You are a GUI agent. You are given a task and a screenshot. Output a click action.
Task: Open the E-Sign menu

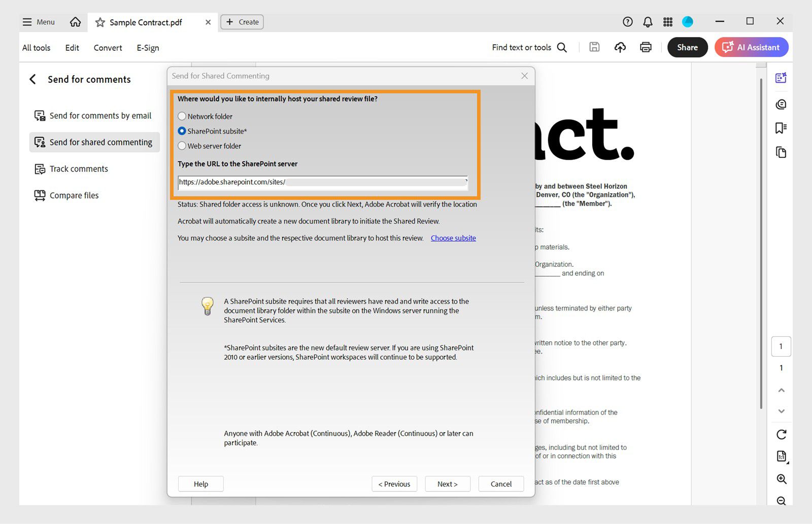pyautogui.click(x=147, y=47)
